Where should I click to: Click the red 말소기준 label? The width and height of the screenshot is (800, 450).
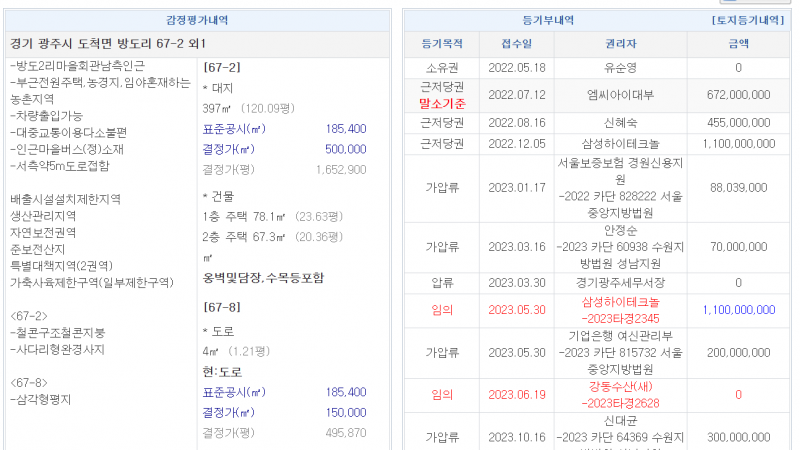[442, 102]
